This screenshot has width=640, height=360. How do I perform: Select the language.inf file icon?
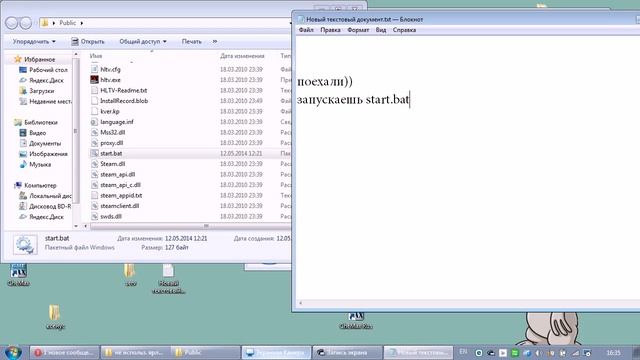click(x=94, y=122)
